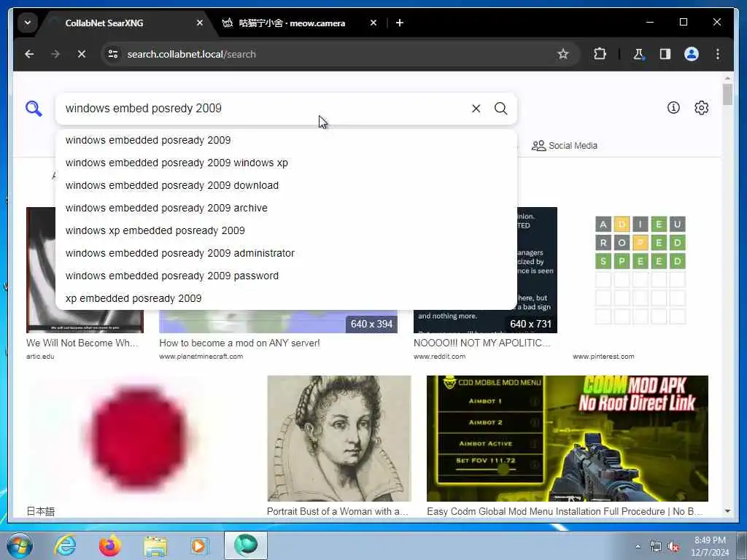Open the Chrome profile avatar
This screenshot has height=560, width=747.
692,54
